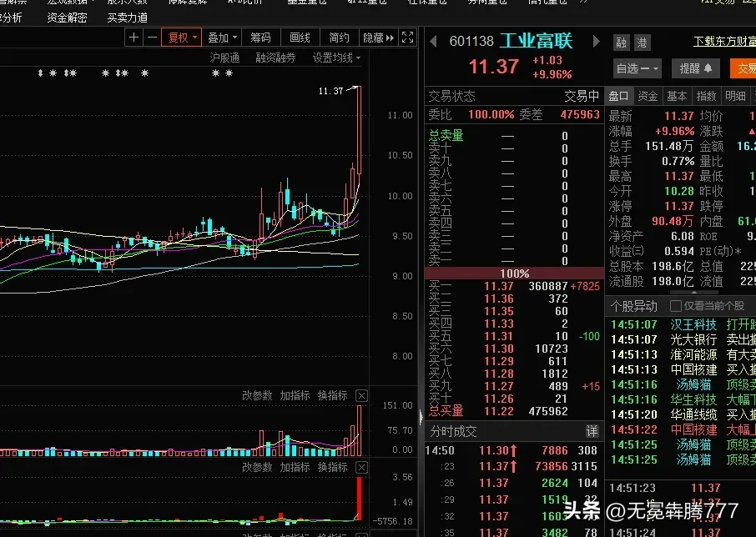The width and height of the screenshot is (756, 537).
Task: Toggle 融资融券 overlay on chart
Action: (x=275, y=58)
